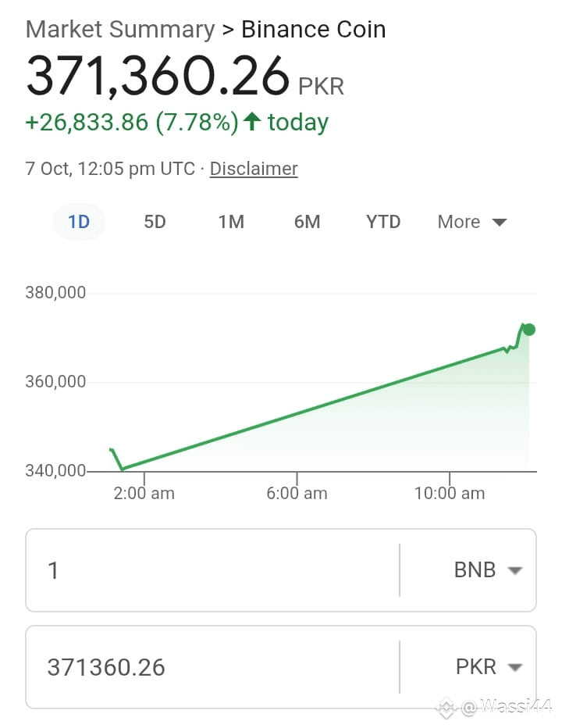Viewport: 562px width, 728px height.
Task: Click the PKR amount field showing 371360.26
Action: tap(213, 667)
